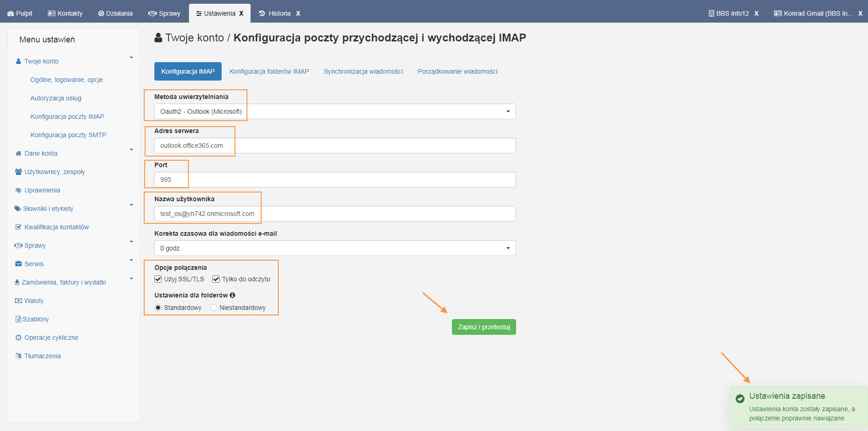Click the Szablony document icon
The image size is (868, 431).
tap(18, 319)
